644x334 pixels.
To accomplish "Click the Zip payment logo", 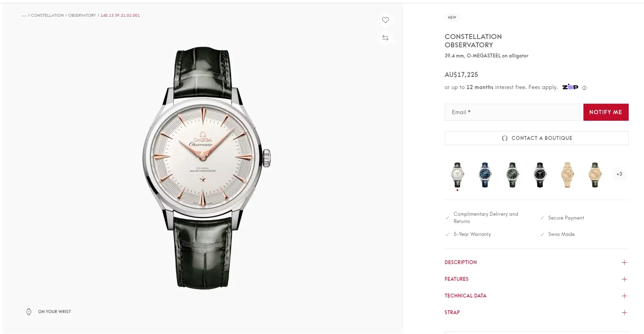I will [570, 87].
